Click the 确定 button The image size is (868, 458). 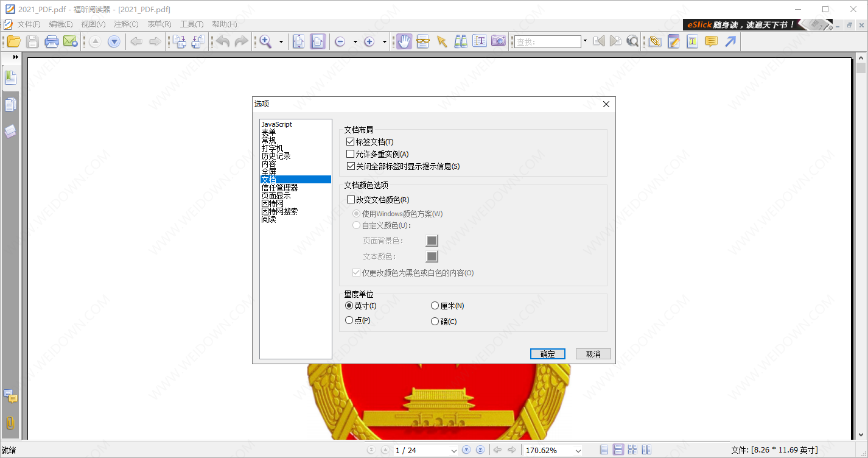tap(547, 354)
